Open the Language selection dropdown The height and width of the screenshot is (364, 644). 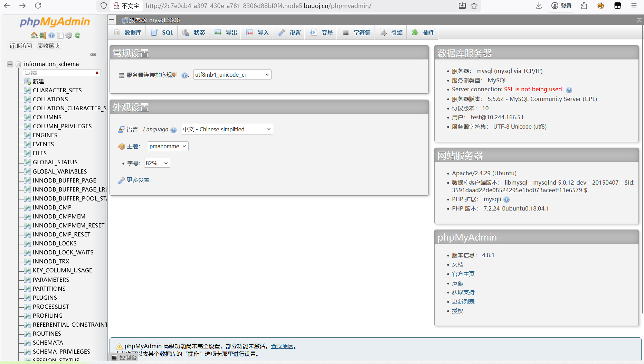point(227,129)
